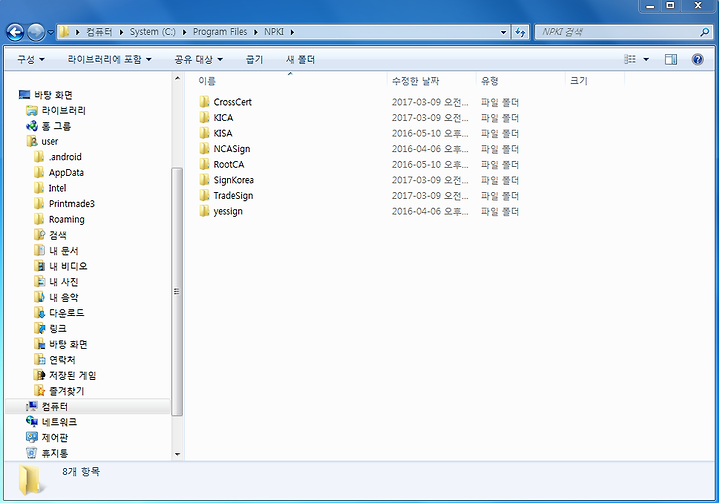
Task: Click the 굽기 toolbar button
Action: pyautogui.click(x=254, y=59)
